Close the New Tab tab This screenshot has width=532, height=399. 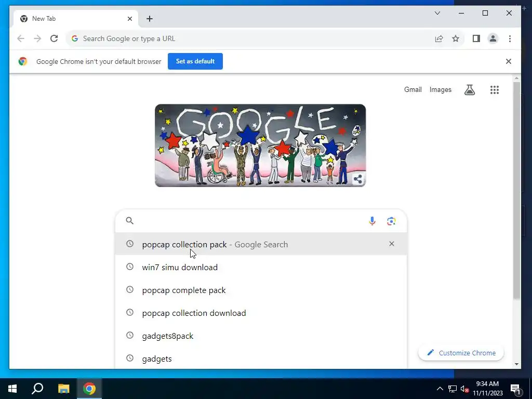coord(129,19)
